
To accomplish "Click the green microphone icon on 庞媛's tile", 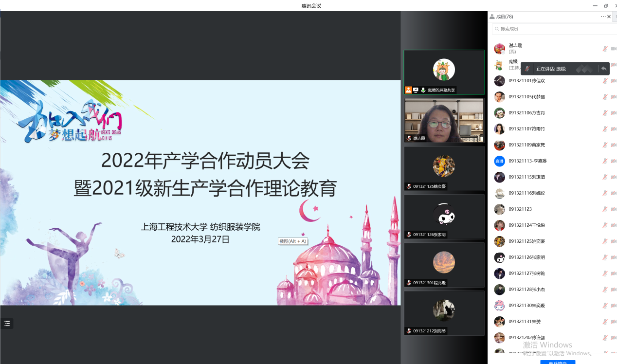I will pos(423,90).
